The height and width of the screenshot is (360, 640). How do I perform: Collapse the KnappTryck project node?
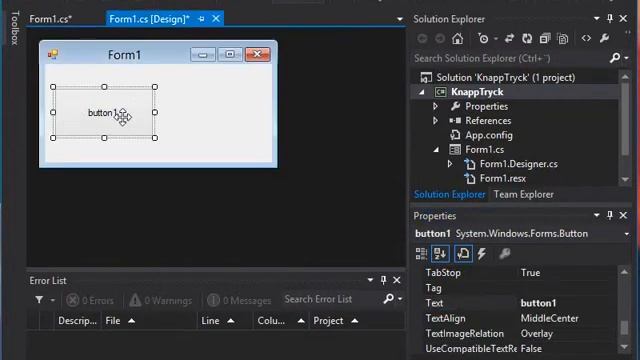click(422, 92)
